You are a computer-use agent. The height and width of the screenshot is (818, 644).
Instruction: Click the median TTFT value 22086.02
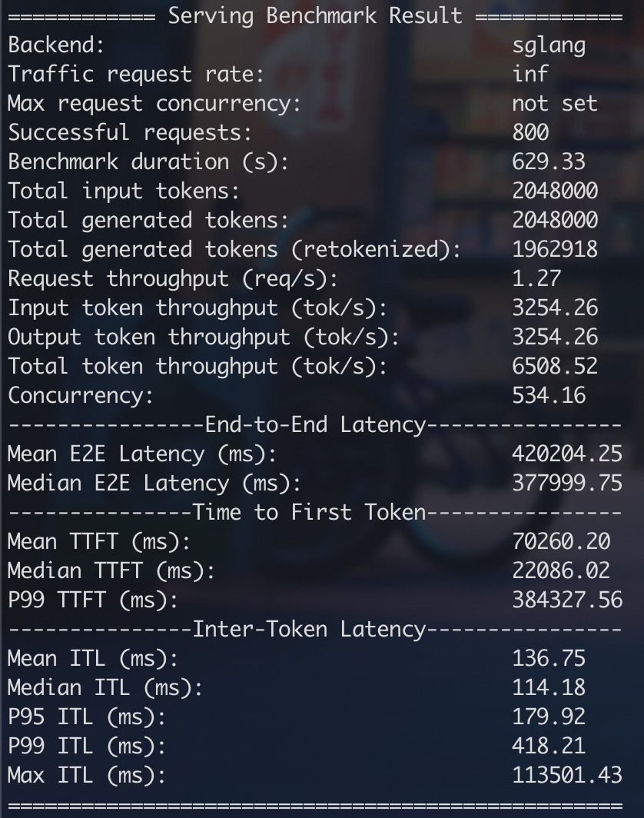click(561, 570)
